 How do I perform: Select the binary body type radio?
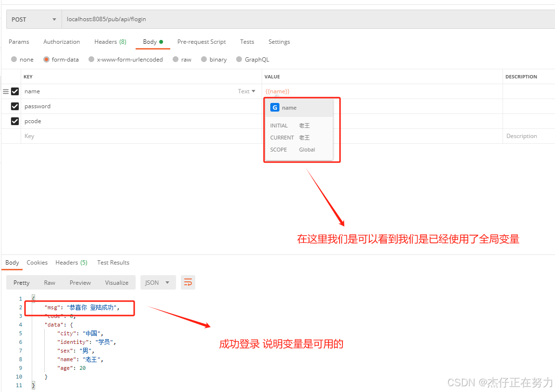(x=204, y=59)
